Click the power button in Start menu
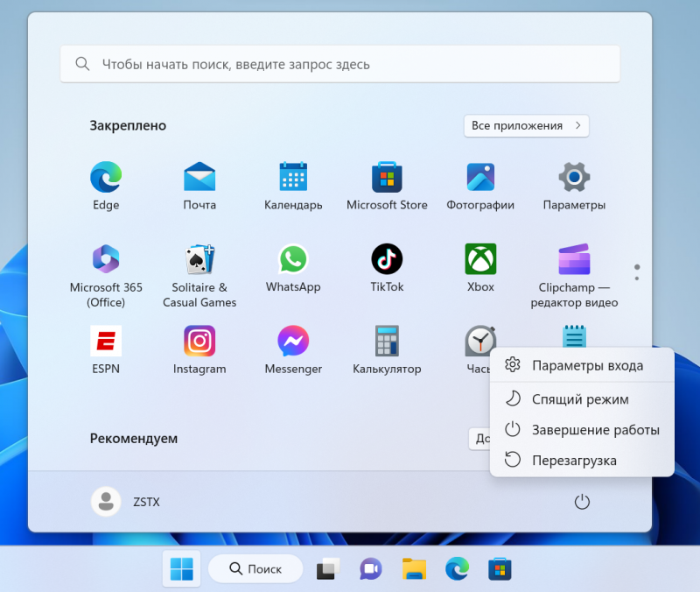The width and height of the screenshot is (700, 592). pos(582,502)
